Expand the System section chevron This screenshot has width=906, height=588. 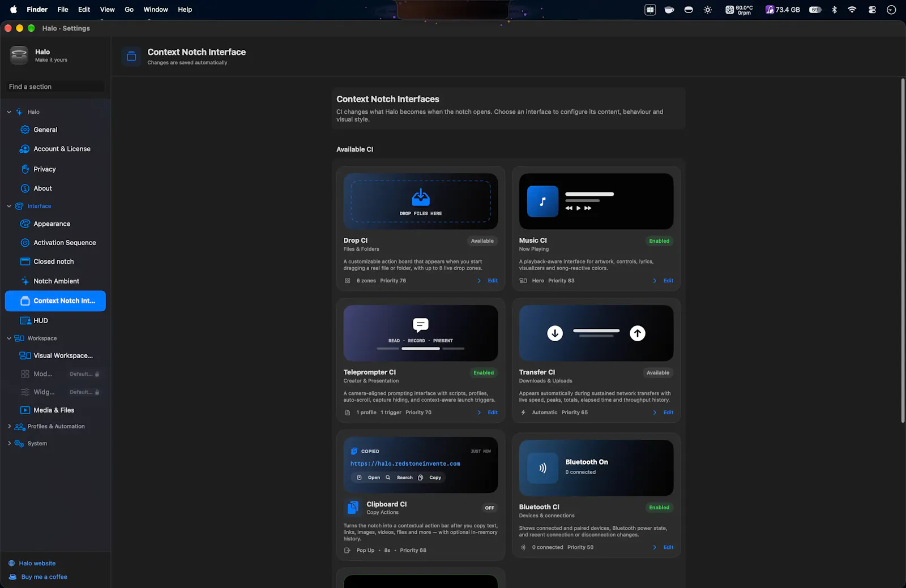point(9,444)
